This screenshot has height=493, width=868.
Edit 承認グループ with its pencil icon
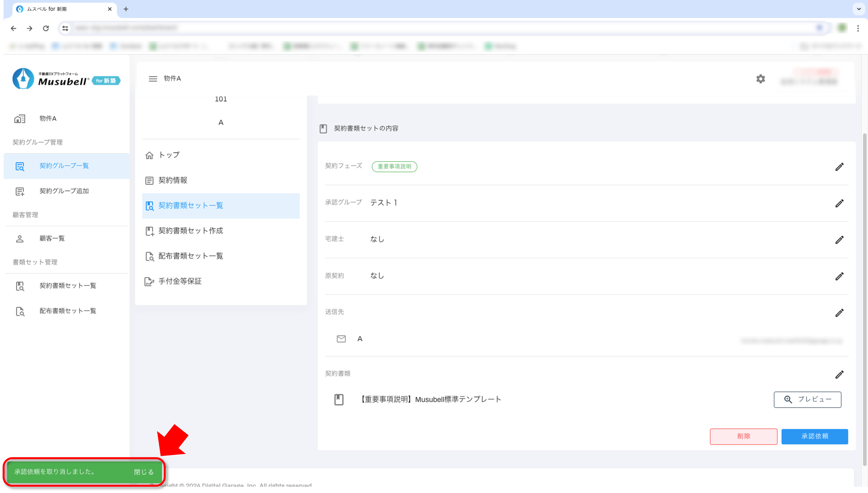pos(839,203)
